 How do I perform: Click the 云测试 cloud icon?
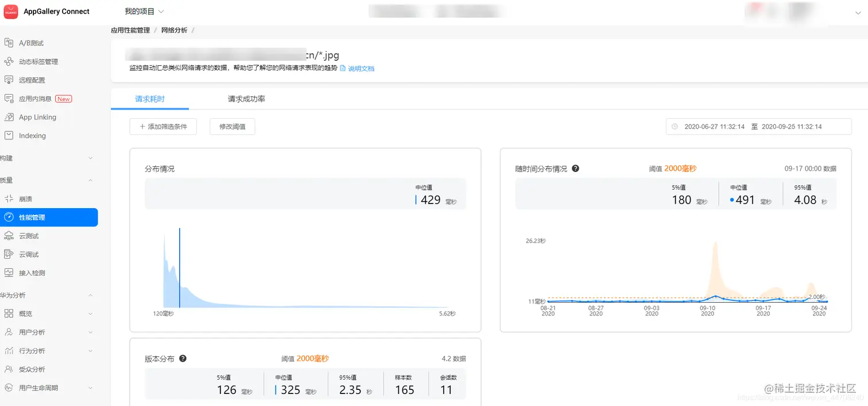pos(9,236)
